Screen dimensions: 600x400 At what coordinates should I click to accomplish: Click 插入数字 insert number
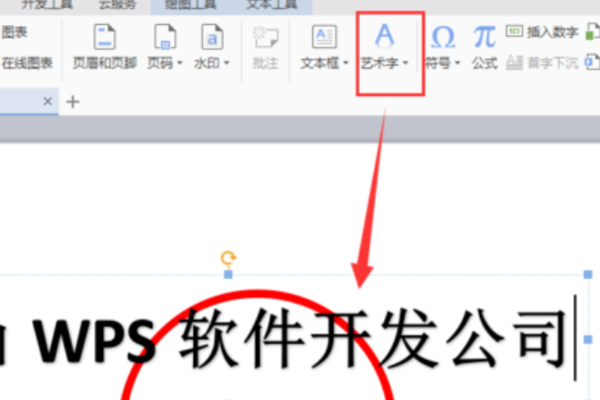pos(542,32)
